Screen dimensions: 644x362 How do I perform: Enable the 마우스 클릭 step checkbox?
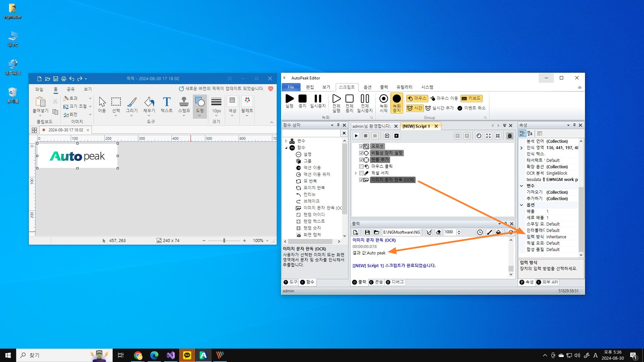361,167
